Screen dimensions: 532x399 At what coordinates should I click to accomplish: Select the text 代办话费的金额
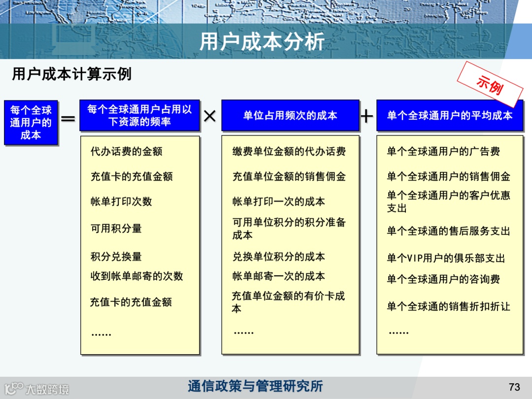coord(126,151)
